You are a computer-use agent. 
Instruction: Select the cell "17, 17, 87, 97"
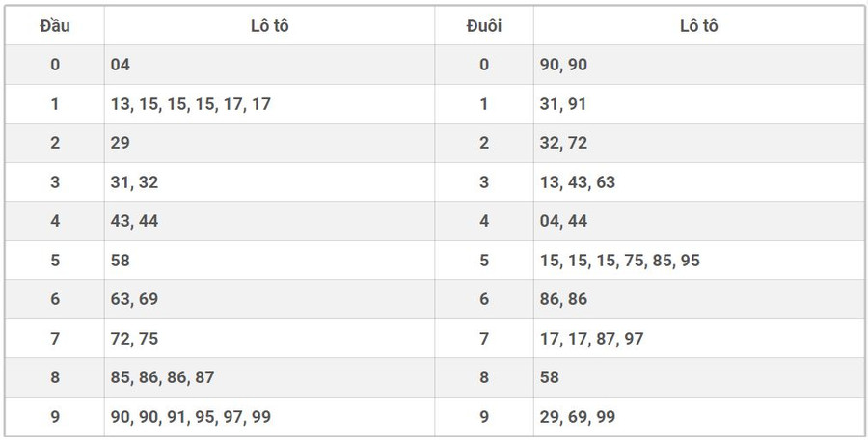click(592, 339)
